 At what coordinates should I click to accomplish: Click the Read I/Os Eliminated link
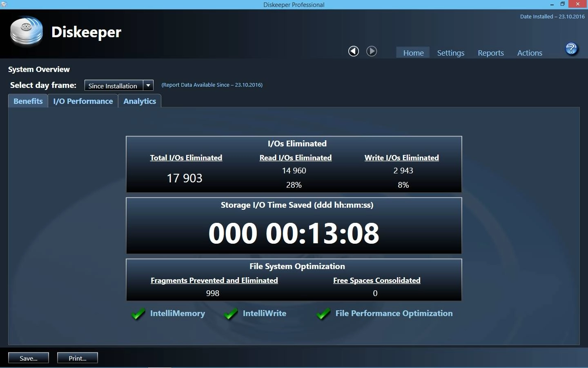296,158
